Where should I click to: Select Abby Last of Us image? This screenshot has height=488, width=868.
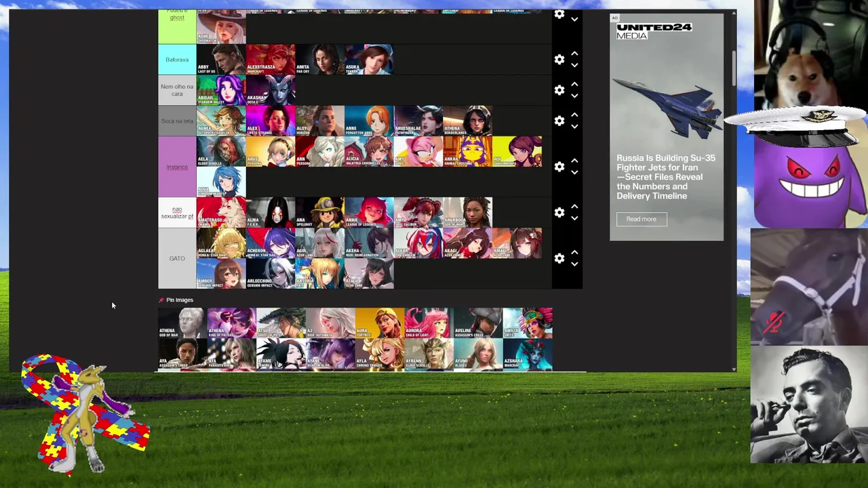click(221, 60)
